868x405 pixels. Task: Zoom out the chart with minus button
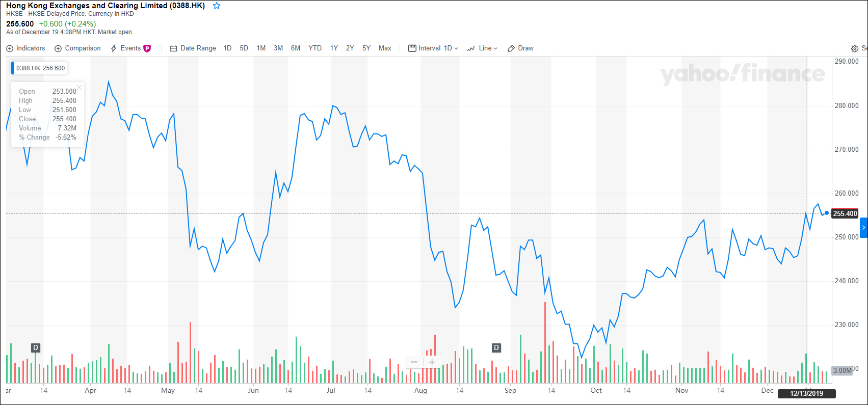point(414,362)
